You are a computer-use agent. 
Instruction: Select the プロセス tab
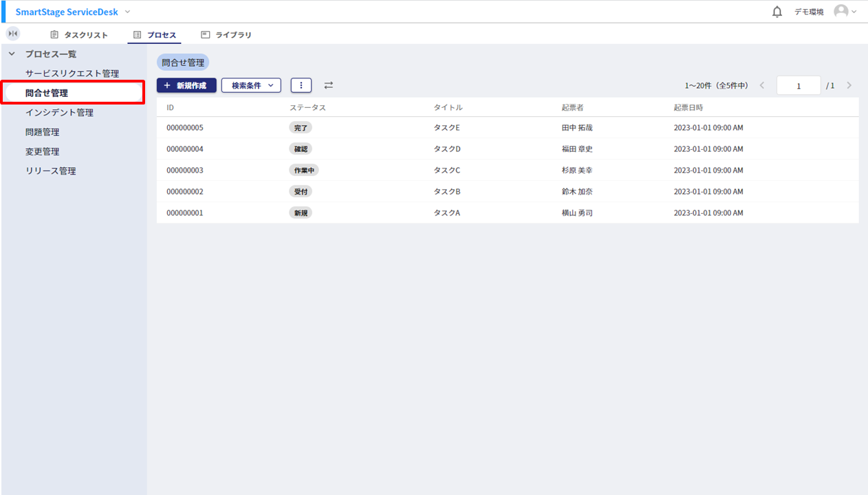pyautogui.click(x=155, y=35)
